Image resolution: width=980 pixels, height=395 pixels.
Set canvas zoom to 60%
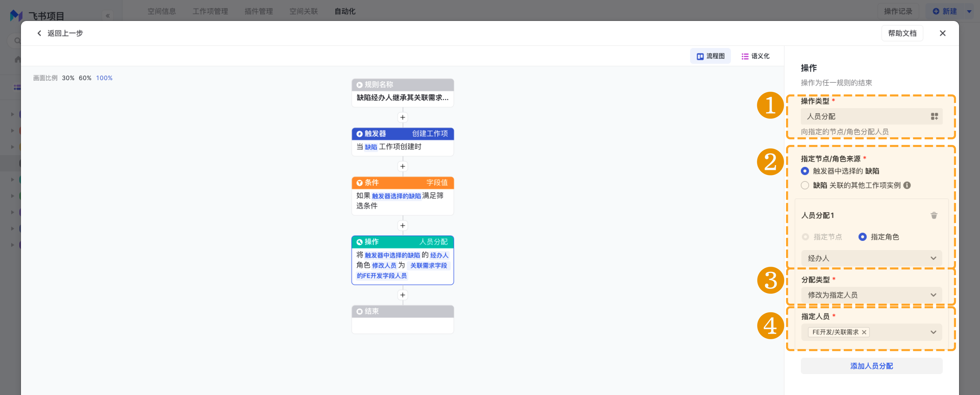(x=85, y=78)
